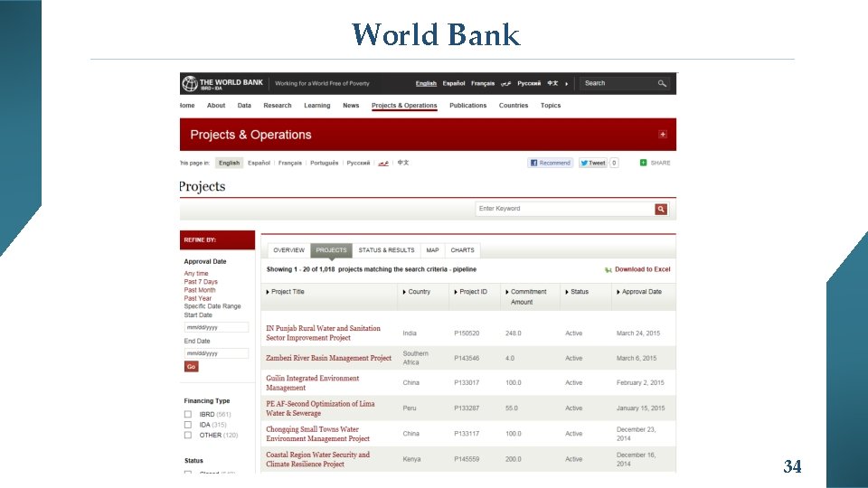
Task: Switch to the Map tab
Action: (432, 250)
